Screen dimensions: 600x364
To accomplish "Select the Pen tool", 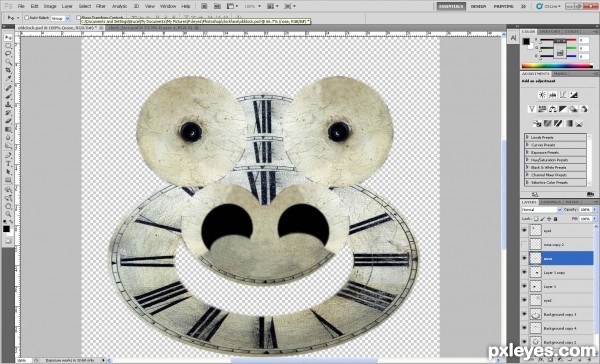I will point(8,156).
